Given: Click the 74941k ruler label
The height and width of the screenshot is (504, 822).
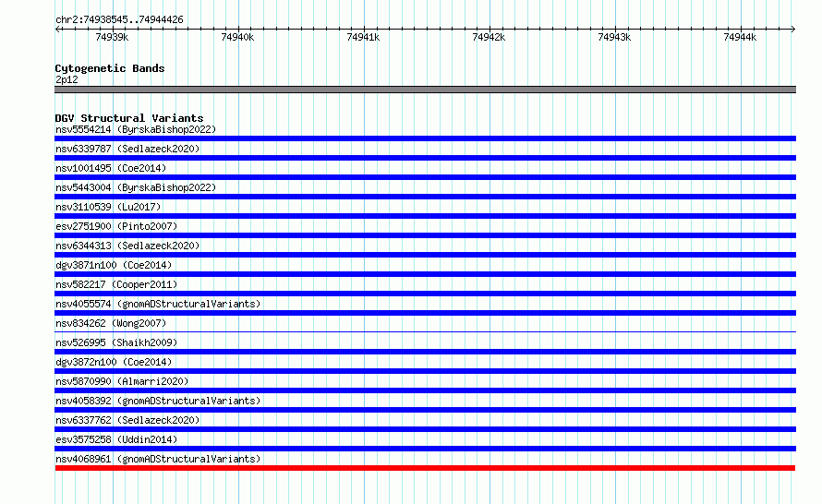Looking at the screenshot, I should 363,37.
